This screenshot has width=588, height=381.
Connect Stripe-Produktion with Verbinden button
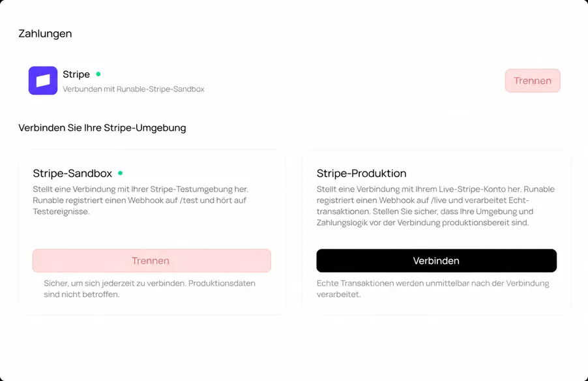pos(437,260)
